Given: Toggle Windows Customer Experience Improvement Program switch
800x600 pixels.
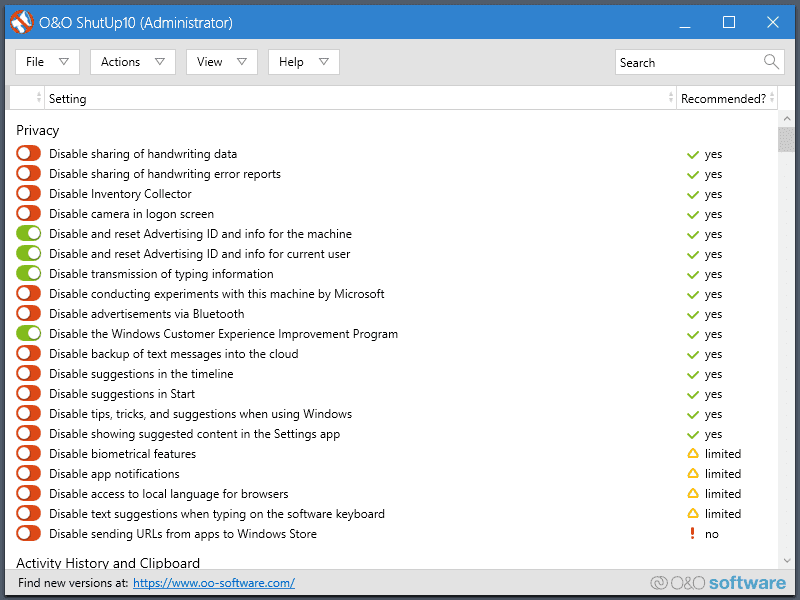Looking at the screenshot, I should 28,333.
